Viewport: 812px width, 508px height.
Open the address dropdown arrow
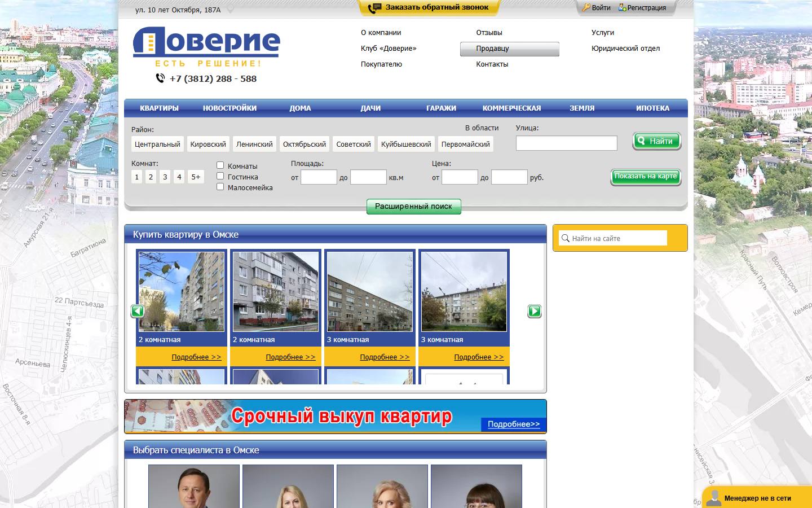coord(230,10)
